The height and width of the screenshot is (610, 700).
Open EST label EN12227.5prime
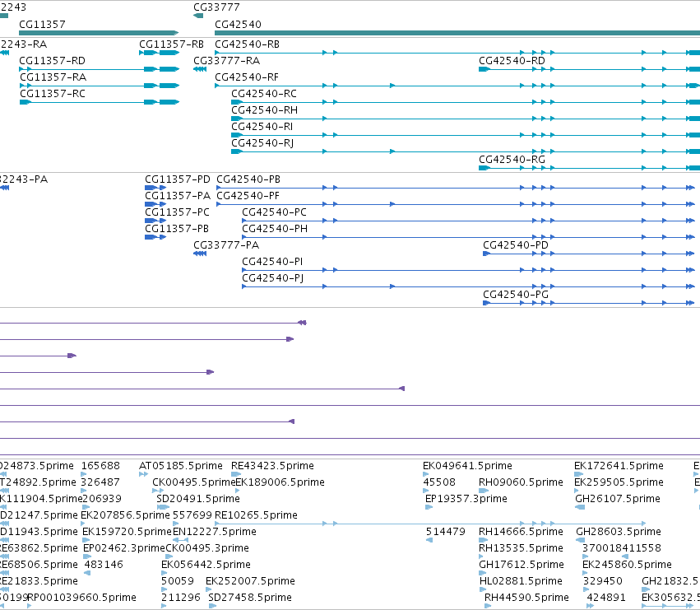pos(215,532)
